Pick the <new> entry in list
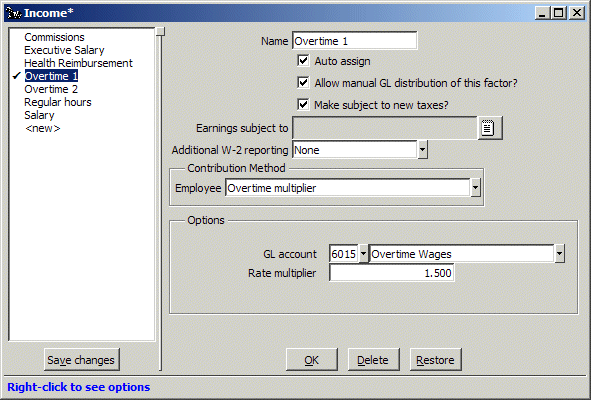The width and height of the screenshot is (591, 400). (x=42, y=128)
